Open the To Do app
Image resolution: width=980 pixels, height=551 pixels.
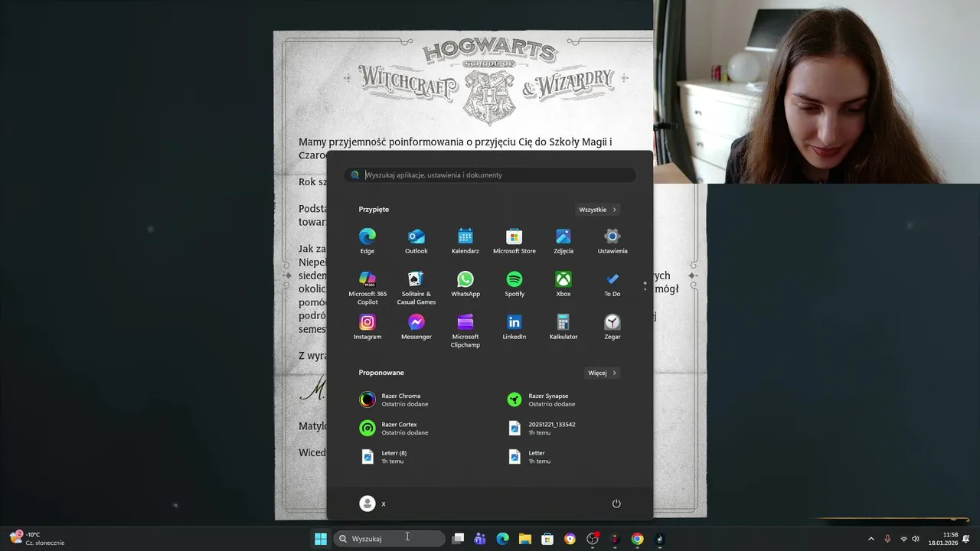tap(612, 284)
